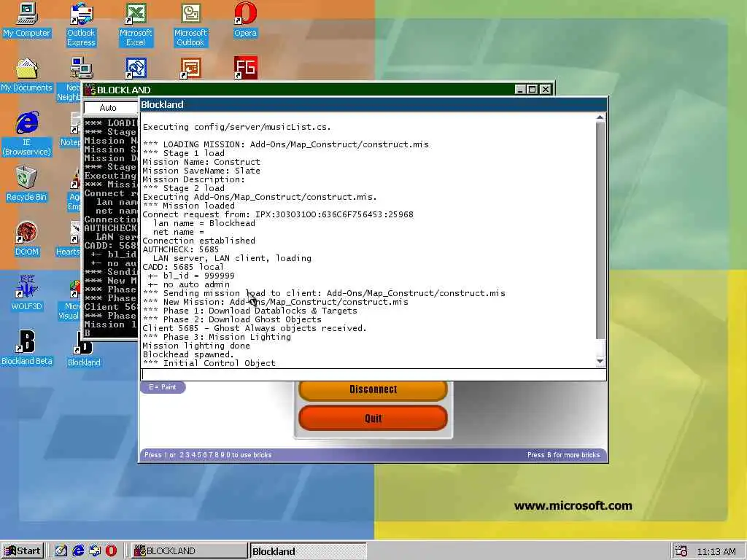Click '+- bl_id = 999999' console line
The width and height of the screenshot is (747, 560).
[191, 275]
